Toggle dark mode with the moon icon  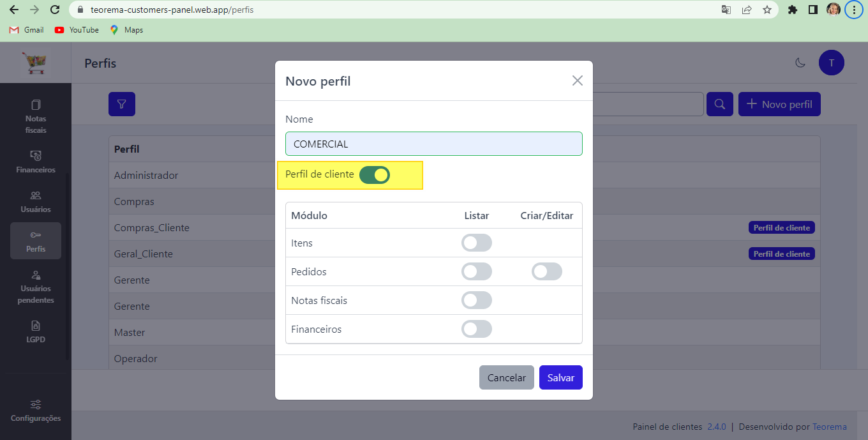tap(800, 63)
